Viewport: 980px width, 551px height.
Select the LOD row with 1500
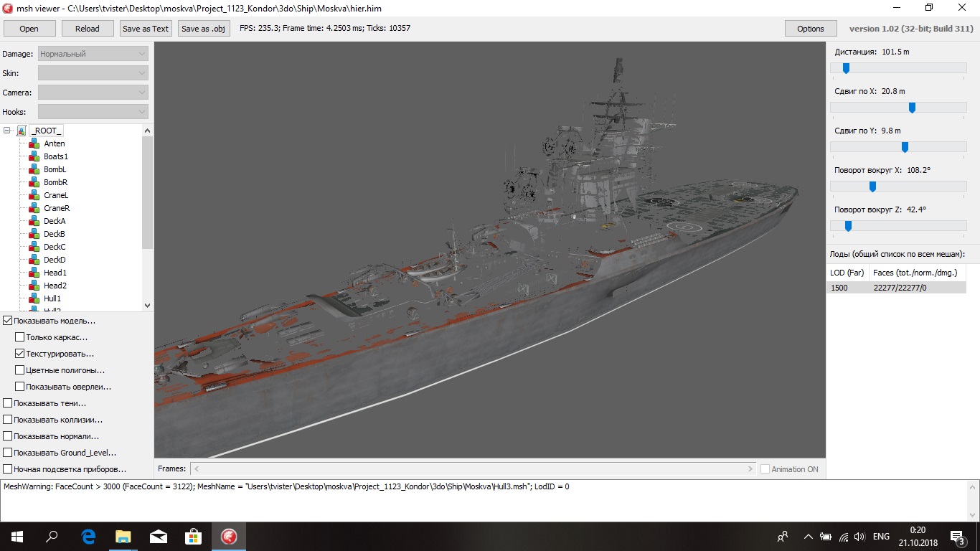pyautogui.click(x=896, y=288)
